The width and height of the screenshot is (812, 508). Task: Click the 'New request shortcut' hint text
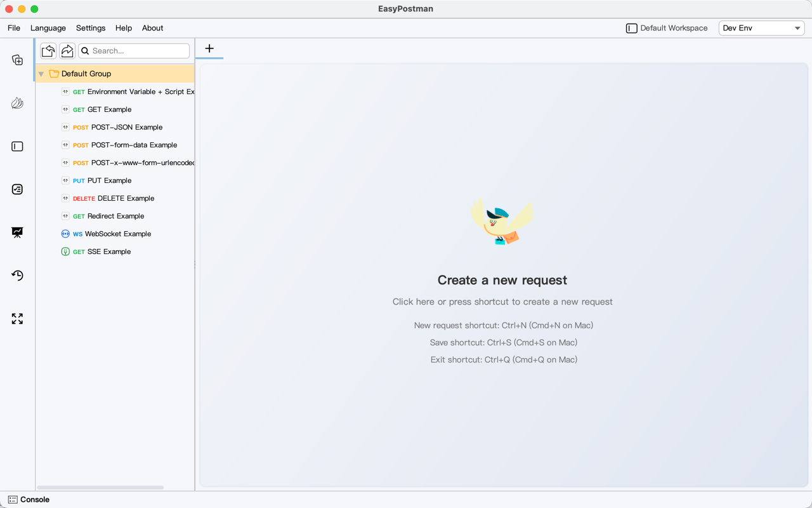[504, 325]
